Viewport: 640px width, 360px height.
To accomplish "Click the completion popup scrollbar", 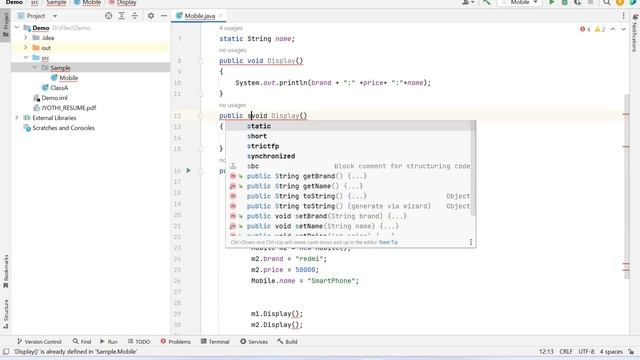I will pyautogui.click(x=473, y=168).
